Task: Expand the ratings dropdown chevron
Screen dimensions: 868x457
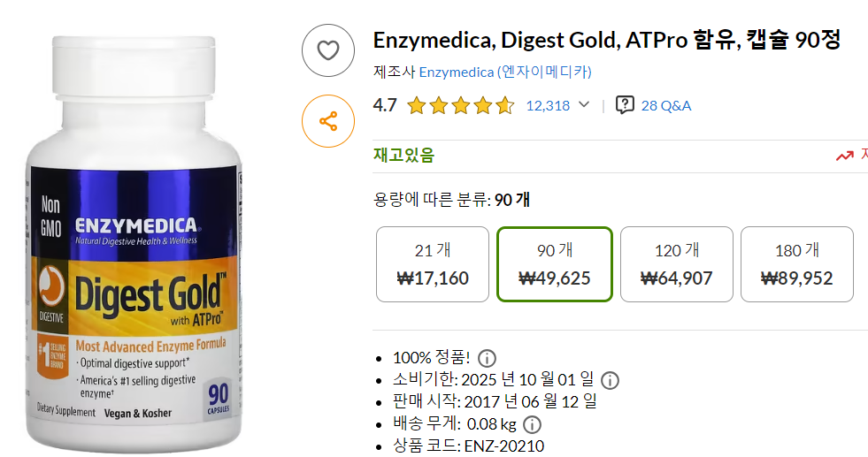Action: 584,104
